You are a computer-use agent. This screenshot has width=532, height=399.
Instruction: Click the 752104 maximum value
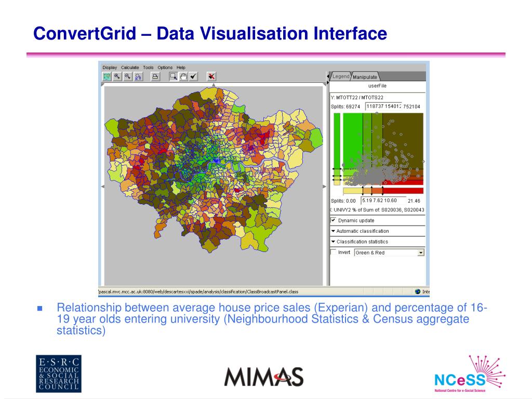pos(412,107)
